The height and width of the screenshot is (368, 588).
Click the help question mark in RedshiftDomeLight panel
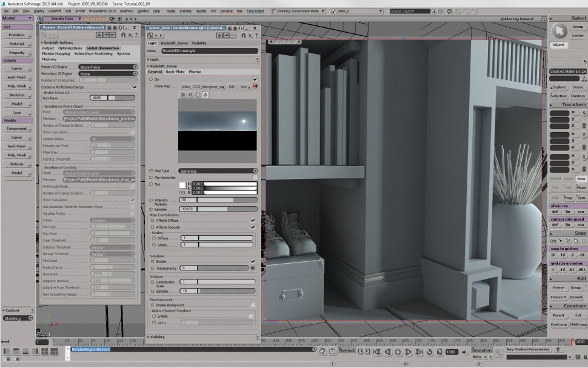click(257, 35)
